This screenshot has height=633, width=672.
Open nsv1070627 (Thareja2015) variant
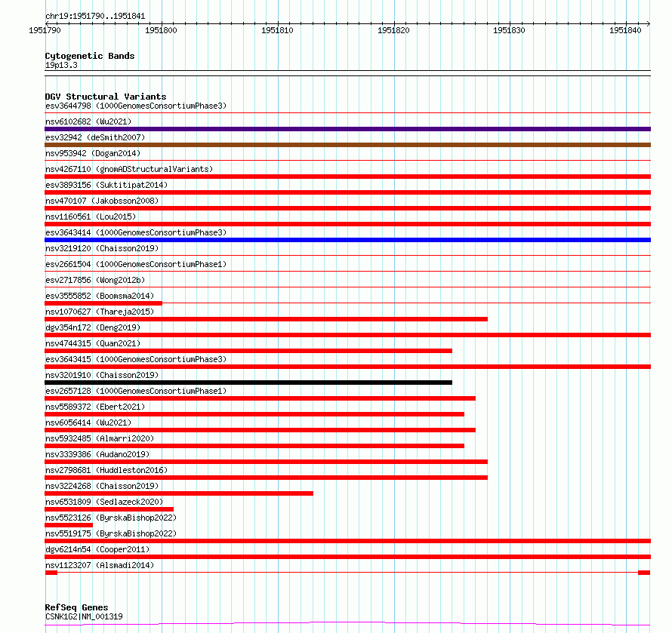[100, 312]
